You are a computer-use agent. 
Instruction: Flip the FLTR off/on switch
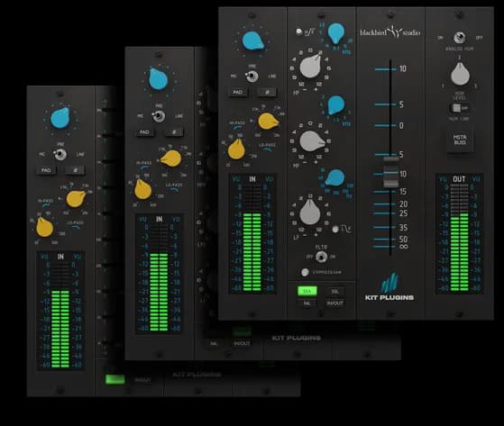point(321,257)
